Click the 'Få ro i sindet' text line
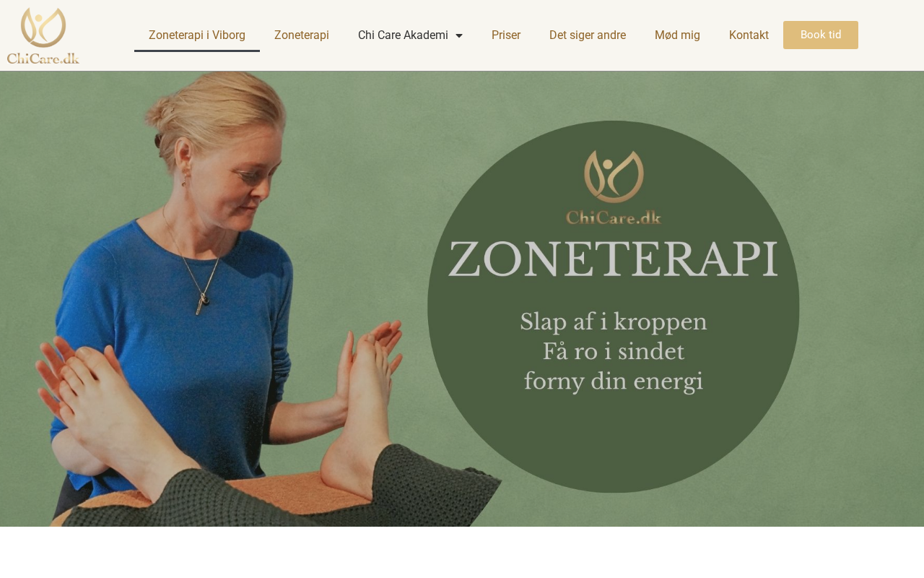This screenshot has width=924, height=578. (613, 351)
